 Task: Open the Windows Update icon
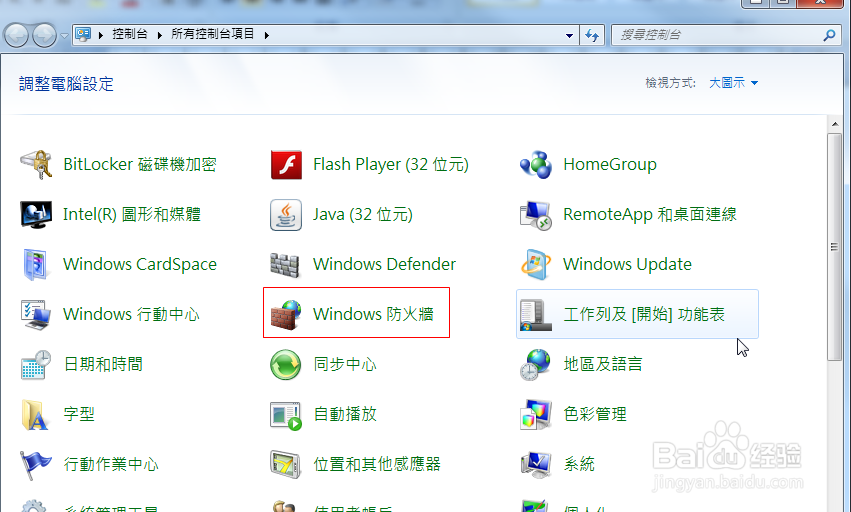coord(536,264)
